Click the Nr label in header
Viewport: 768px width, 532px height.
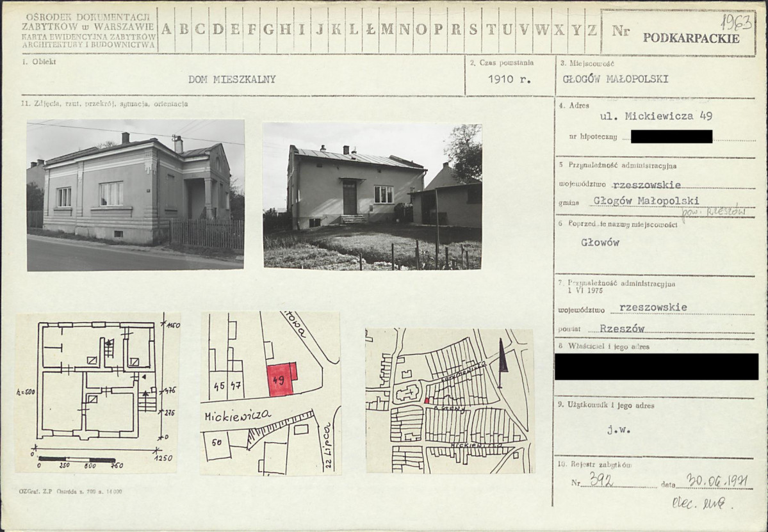click(621, 31)
